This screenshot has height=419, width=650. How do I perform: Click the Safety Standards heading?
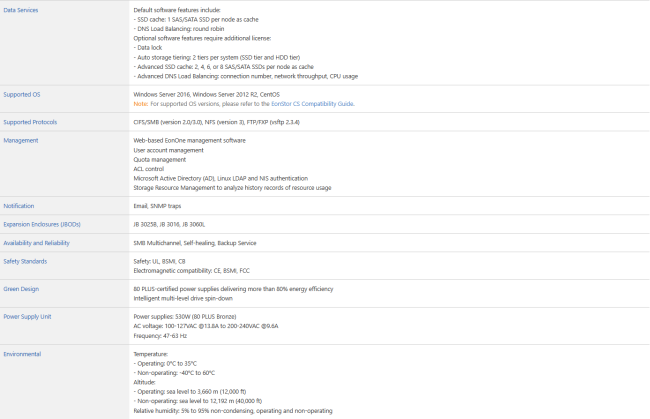25,261
